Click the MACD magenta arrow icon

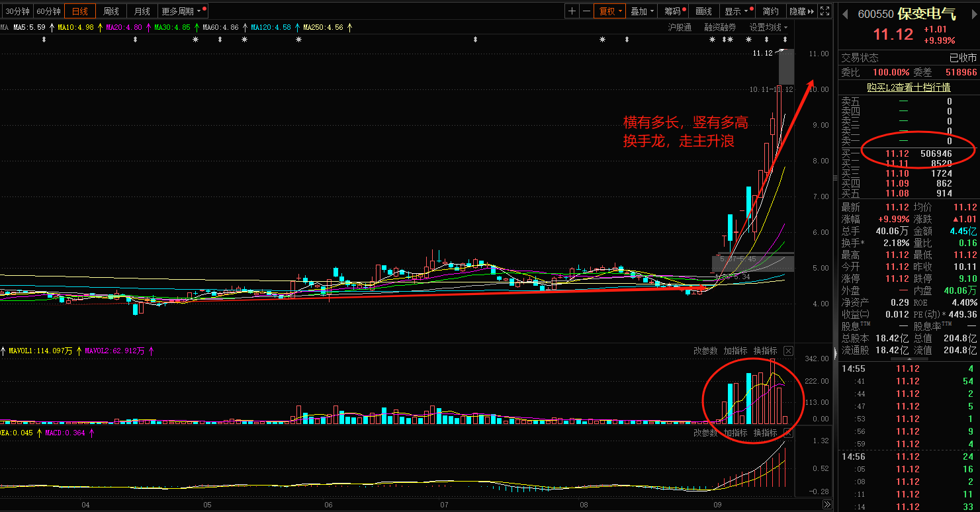point(91,433)
